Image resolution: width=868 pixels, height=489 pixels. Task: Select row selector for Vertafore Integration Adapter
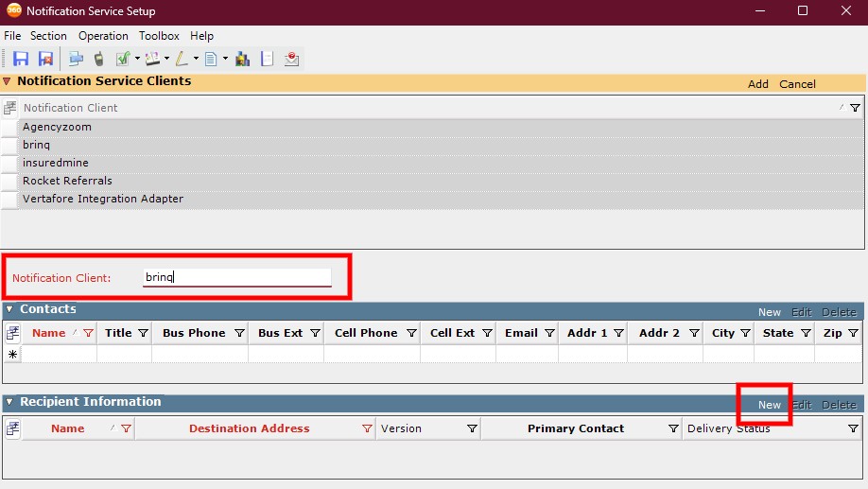tap(9, 199)
